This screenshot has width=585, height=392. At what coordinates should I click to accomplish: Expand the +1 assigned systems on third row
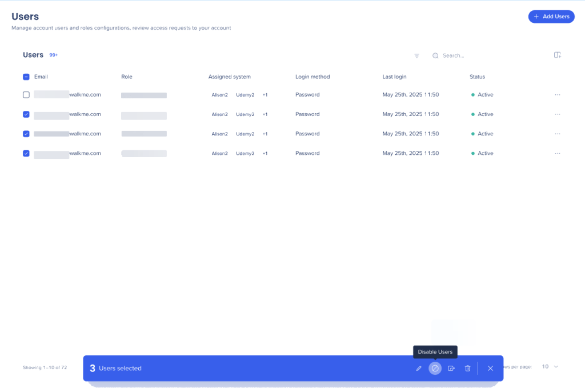click(x=265, y=134)
